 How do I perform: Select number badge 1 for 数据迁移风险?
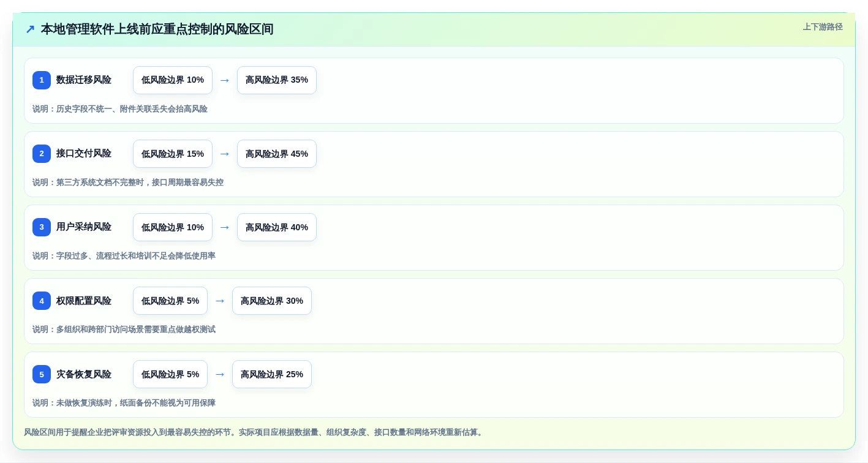[42, 80]
